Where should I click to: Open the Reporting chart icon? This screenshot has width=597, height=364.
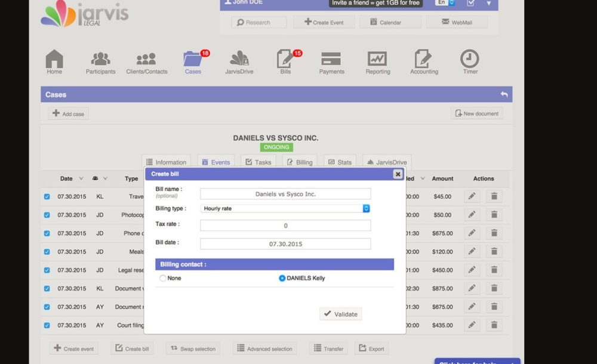point(377,60)
